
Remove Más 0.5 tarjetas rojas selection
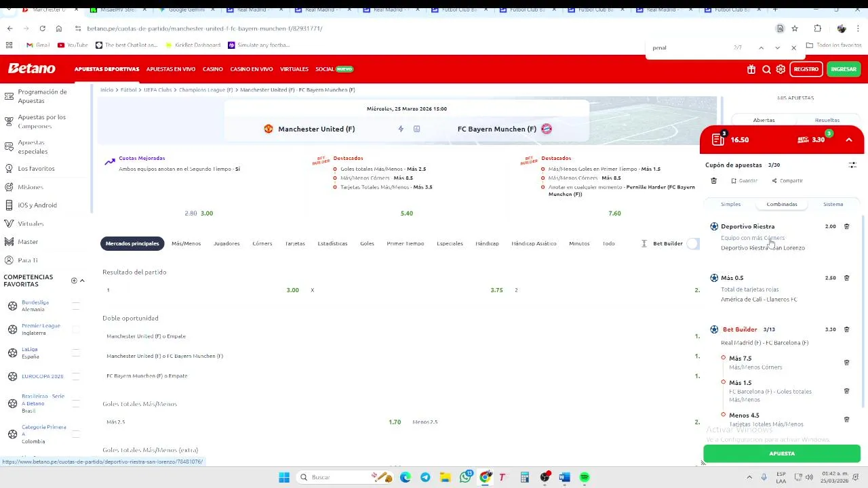(846, 278)
